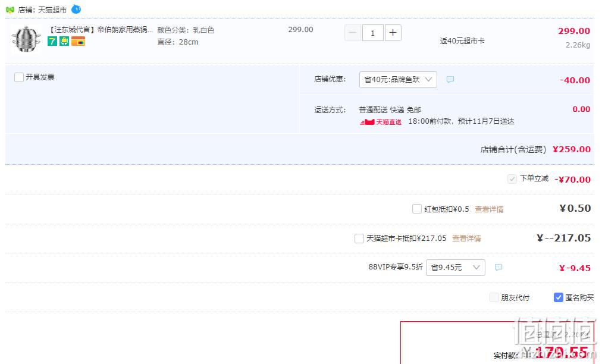Enable the 朋友代付 checkbox
The image size is (602, 364).
point(494,297)
